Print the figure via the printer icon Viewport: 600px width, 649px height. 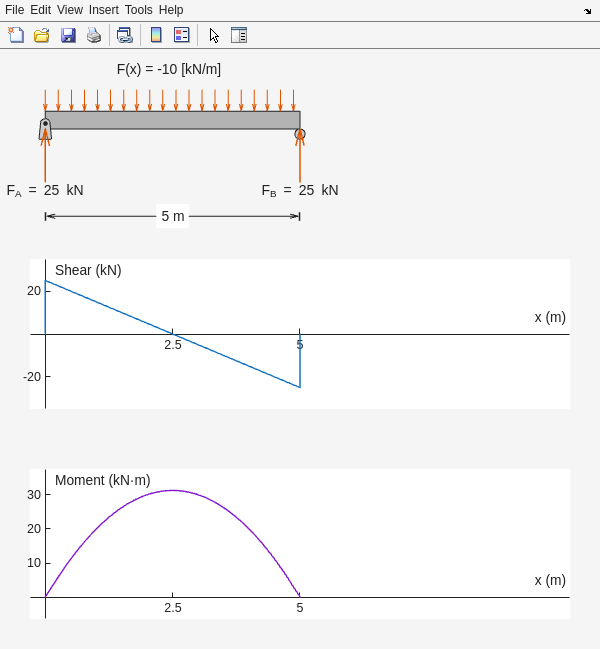[94, 35]
